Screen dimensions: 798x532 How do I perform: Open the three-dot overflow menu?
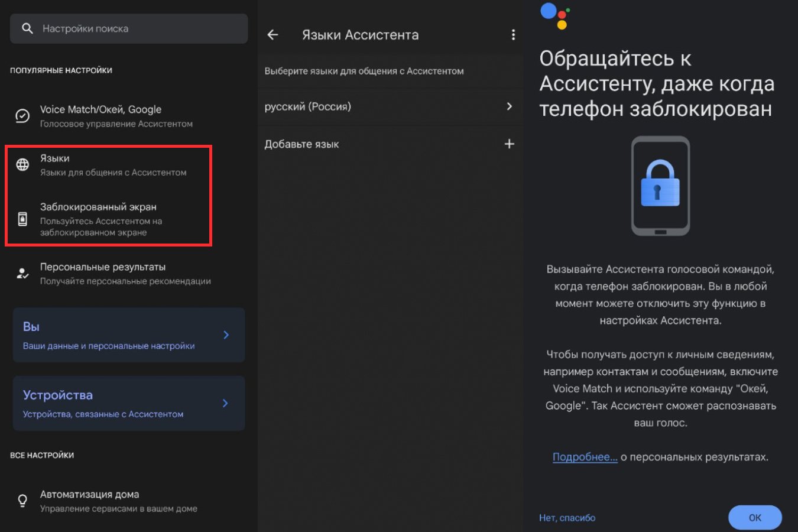pyautogui.click(x=513, y=35)
